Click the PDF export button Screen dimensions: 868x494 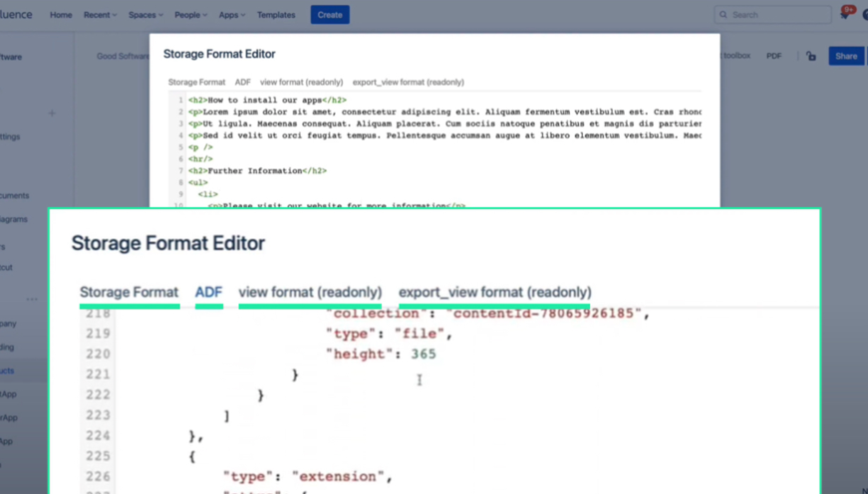coord(774,56)
